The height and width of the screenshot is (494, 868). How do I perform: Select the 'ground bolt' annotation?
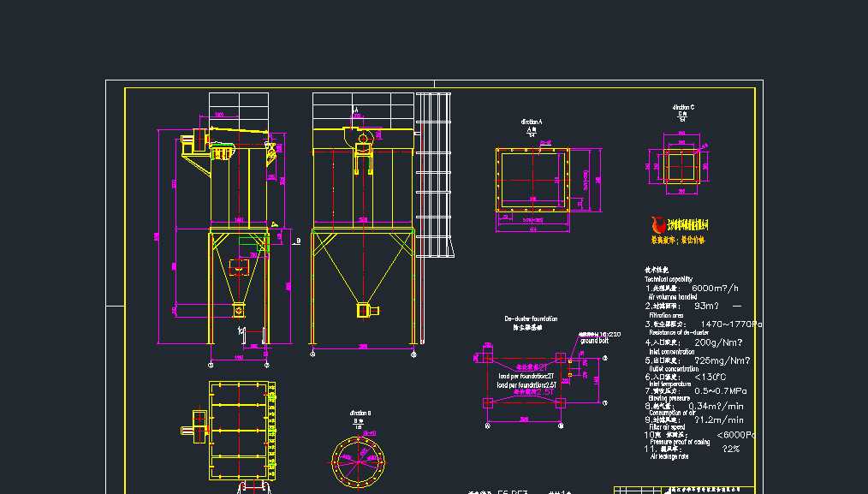pos(595,341)
